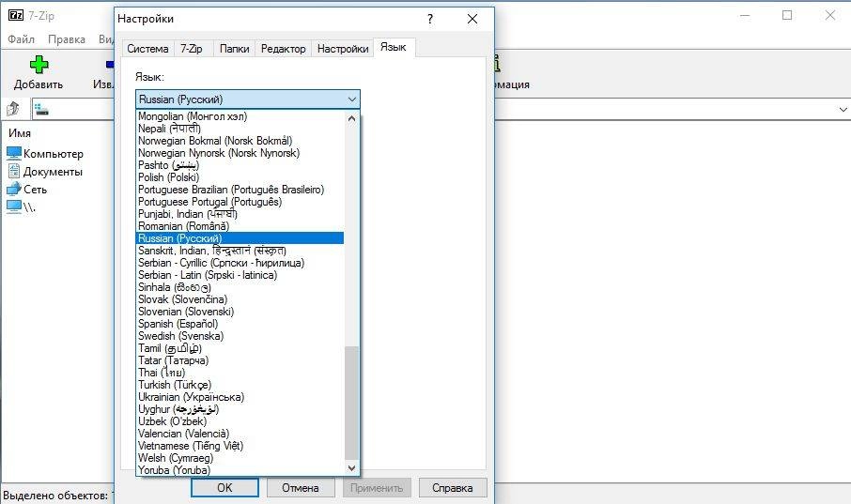
Task: Choose Portuguese Brazilian (Português Brasileiro)
Action: [240, 190]
